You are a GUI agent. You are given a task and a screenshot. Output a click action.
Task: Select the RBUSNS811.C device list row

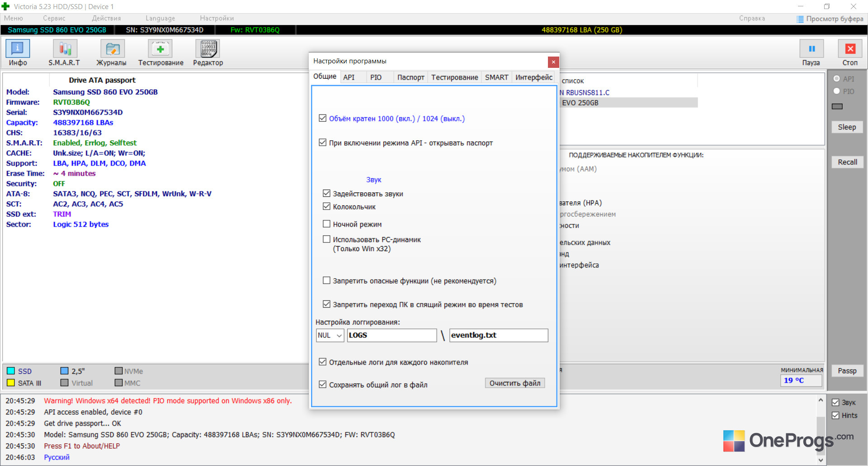click(628, 92)
